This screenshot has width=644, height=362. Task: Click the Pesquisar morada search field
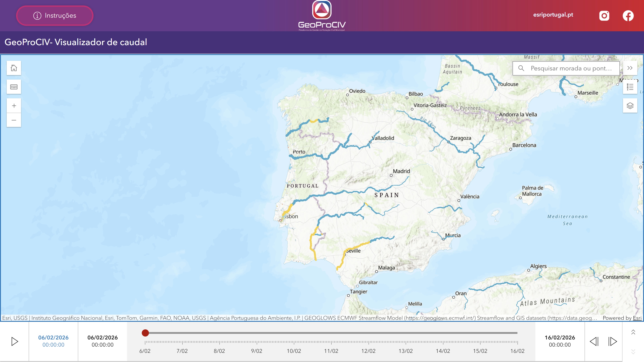point(571,68)
